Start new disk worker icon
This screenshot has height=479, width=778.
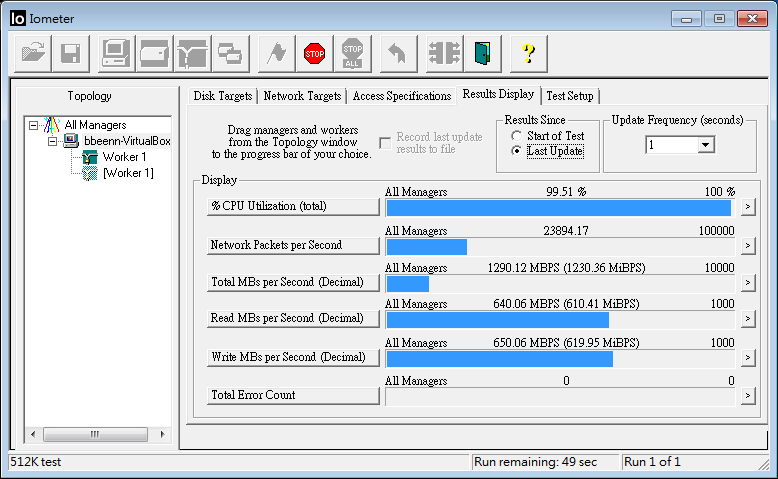(x=154, y=53)
